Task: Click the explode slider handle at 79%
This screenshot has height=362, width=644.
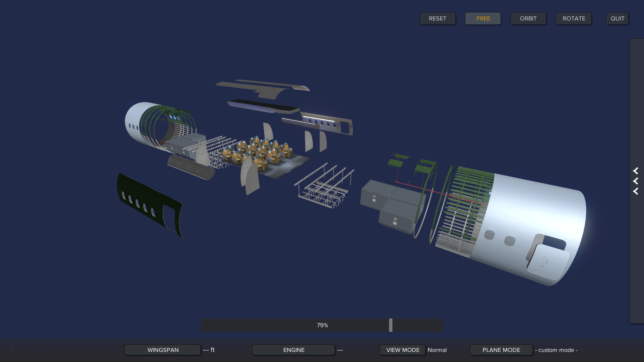Action: pos(391,325)
